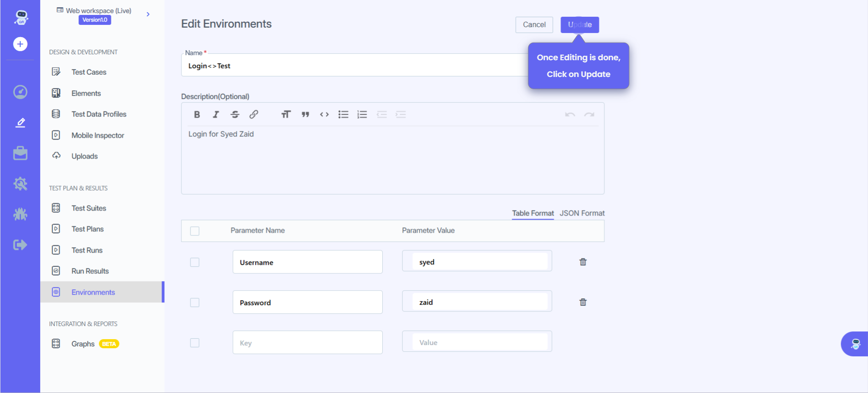Toggle strikethrough in description toolbar
The height and width of the screenshot is (393, 868).
(235, 115)
